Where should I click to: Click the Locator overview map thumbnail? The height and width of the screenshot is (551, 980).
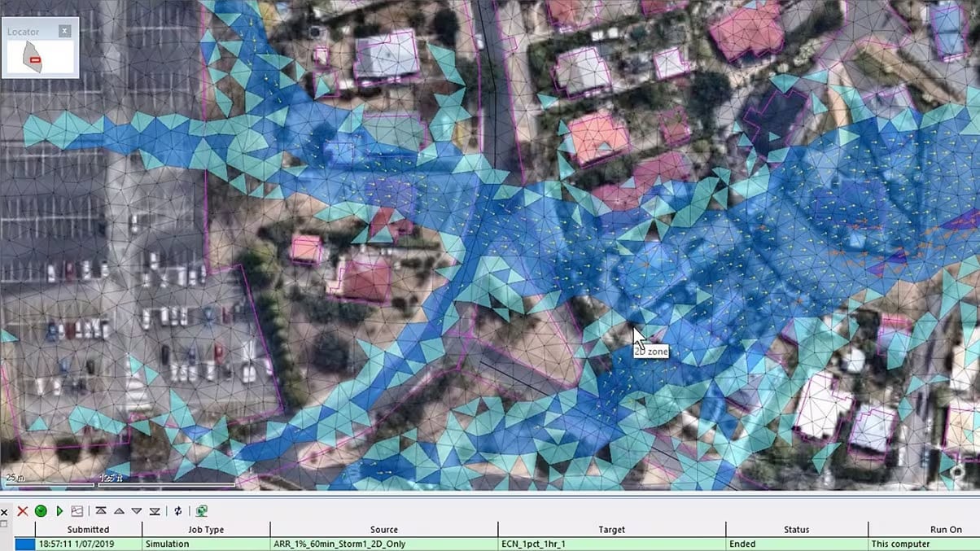(x=40, y=57)
